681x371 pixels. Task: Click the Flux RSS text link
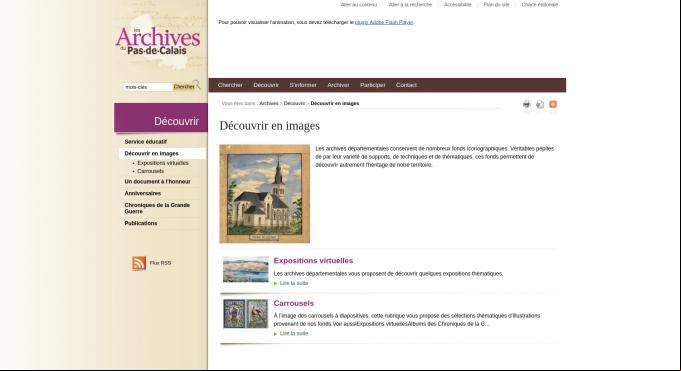[160, 263]
